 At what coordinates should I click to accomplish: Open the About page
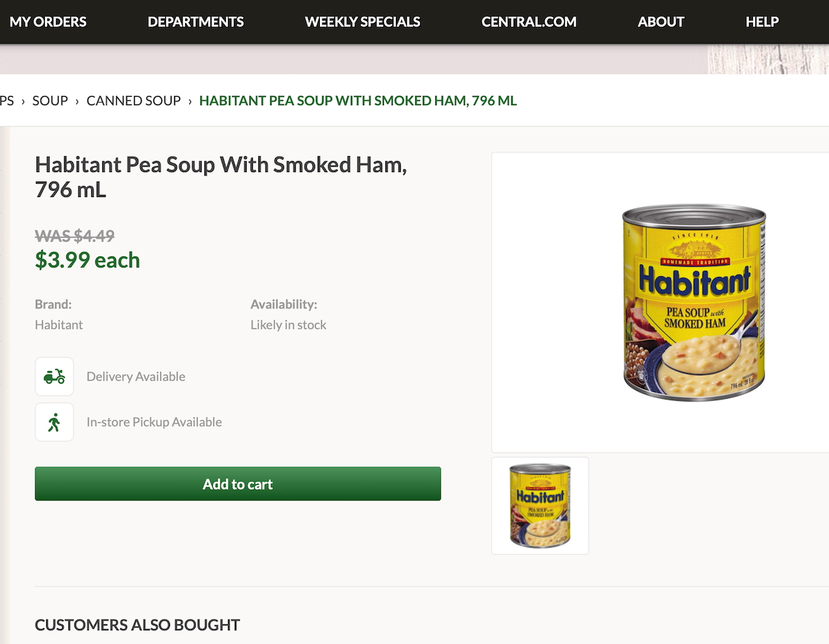click(661, 21)
